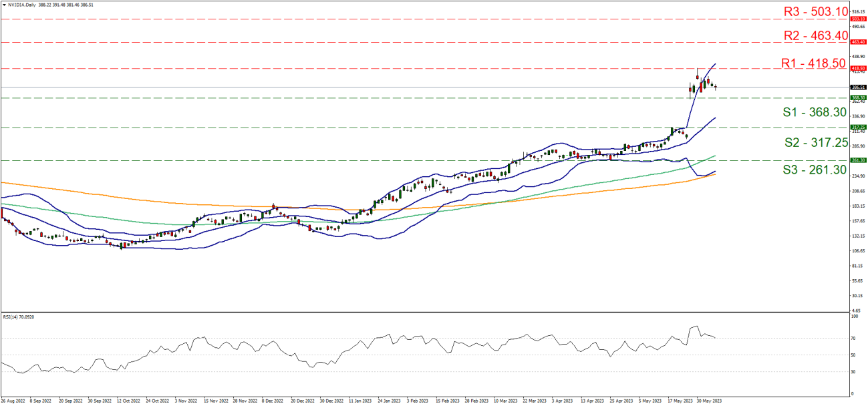868x406 pixels.
Task: Click the green 317.25 price tag on axis
Action: (x=859, y=127)
